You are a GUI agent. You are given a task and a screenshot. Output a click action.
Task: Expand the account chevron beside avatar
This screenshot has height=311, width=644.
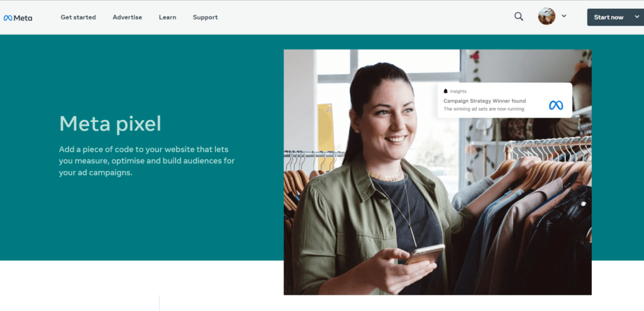coord(564,16)
